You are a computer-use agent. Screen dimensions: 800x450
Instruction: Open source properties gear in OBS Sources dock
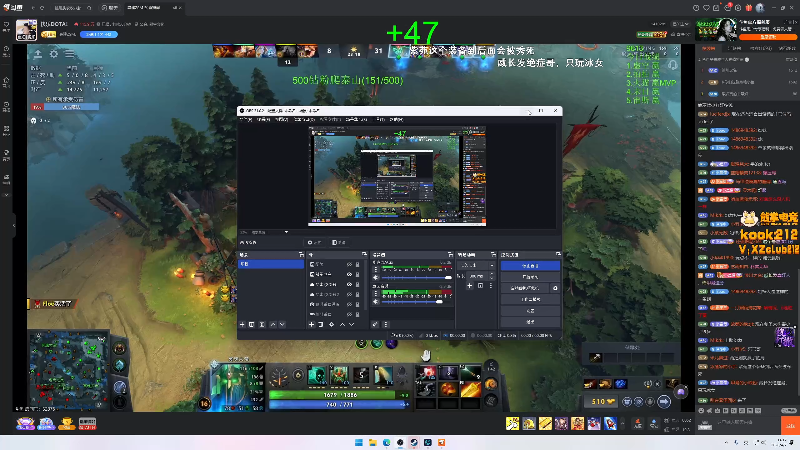[332, 324]
